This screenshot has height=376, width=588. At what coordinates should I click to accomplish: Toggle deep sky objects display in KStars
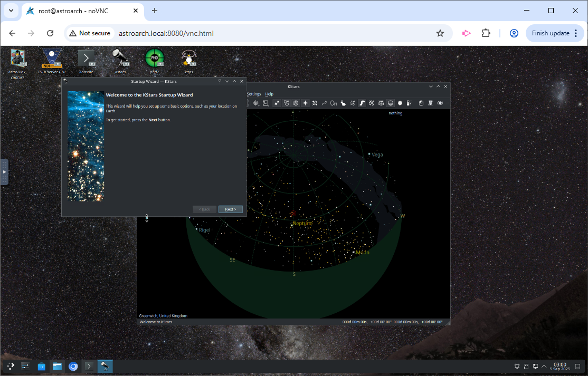coord(287,103)
